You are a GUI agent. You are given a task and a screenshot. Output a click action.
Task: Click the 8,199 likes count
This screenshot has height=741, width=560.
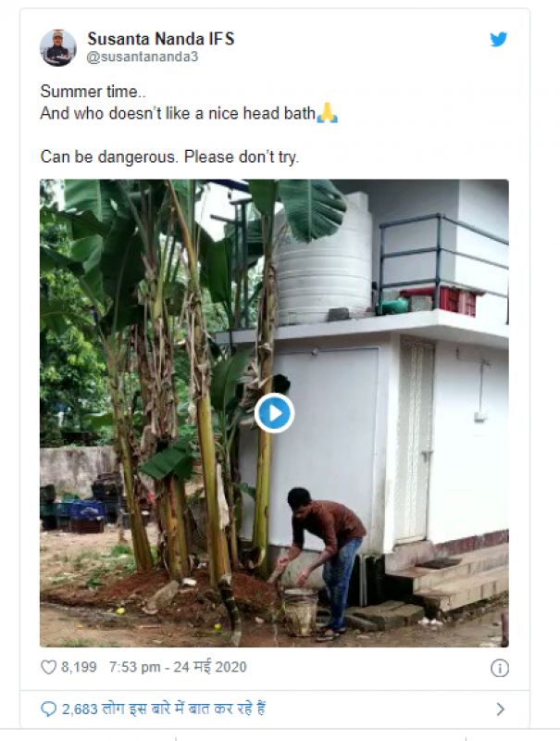[x=81, y=667]
